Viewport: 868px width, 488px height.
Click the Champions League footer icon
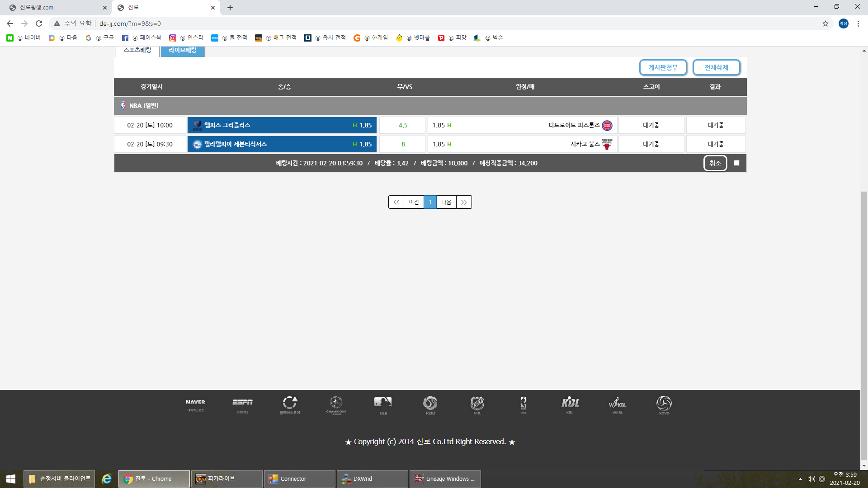[336, 404]
